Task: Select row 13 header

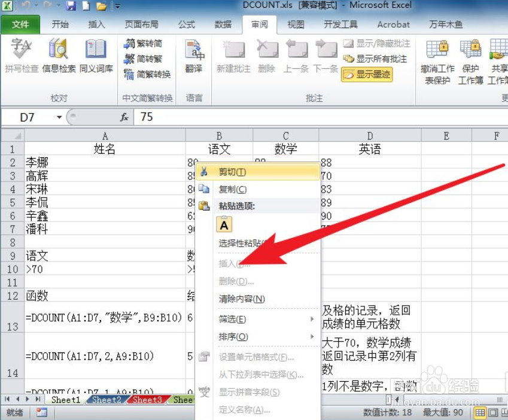Action: 13,317
